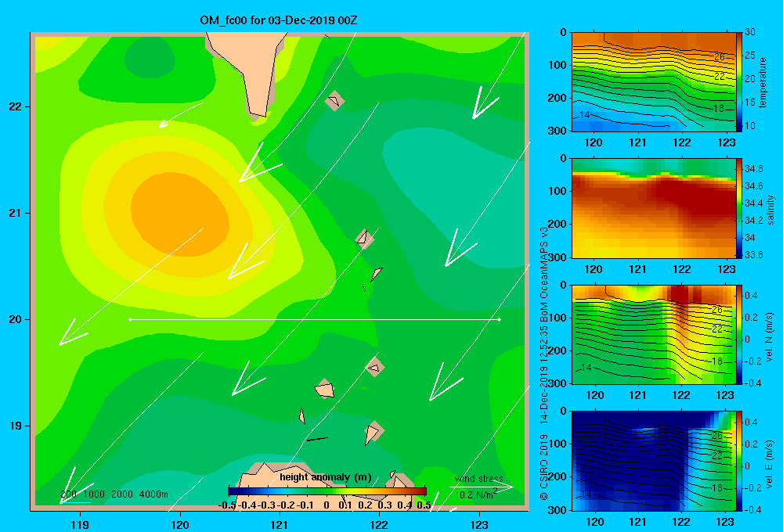Image resolution: width=783 pixels, height=532 pixels.
Task: Click the white transect line at latitude 20
Action: (x=315, y=319)
